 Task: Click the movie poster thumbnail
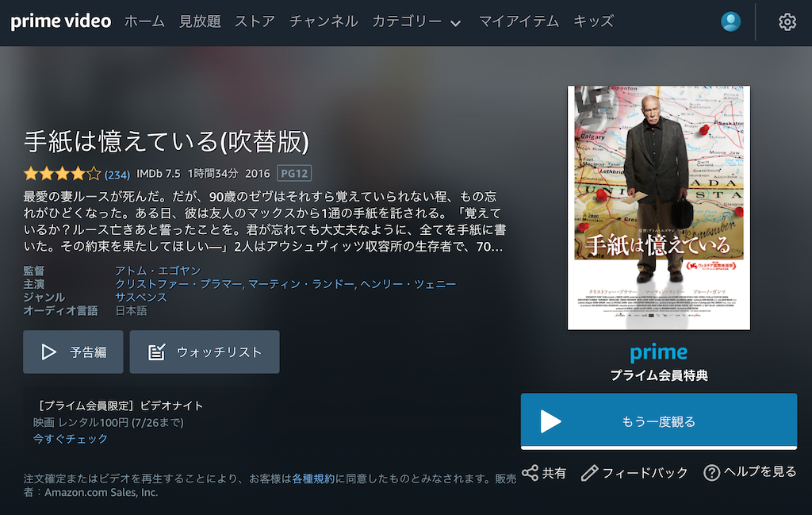[x=659, y=207]
